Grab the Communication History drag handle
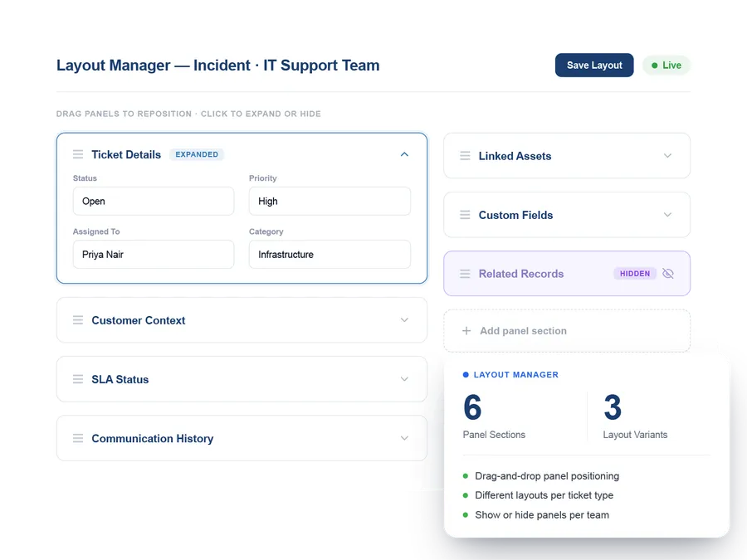 [x=78, y=438]
